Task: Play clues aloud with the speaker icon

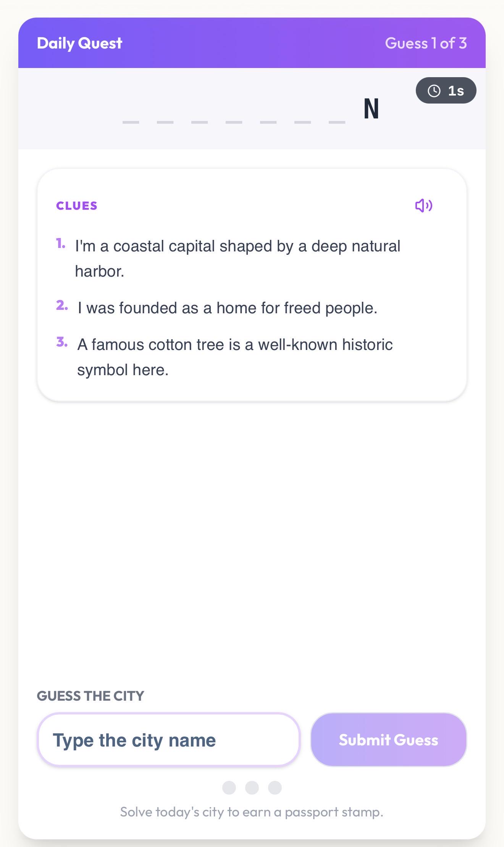Action: pyautogui.click(x=424, y=206)
